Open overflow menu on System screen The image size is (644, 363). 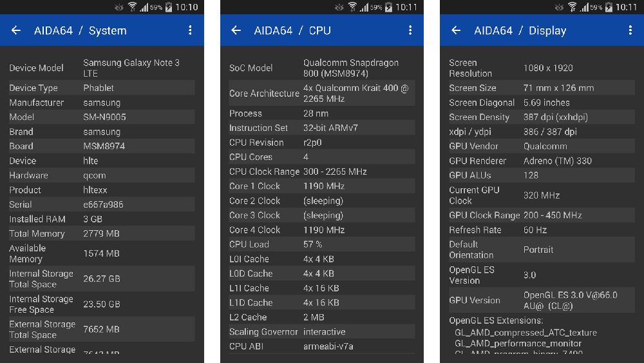pos(190,30)
